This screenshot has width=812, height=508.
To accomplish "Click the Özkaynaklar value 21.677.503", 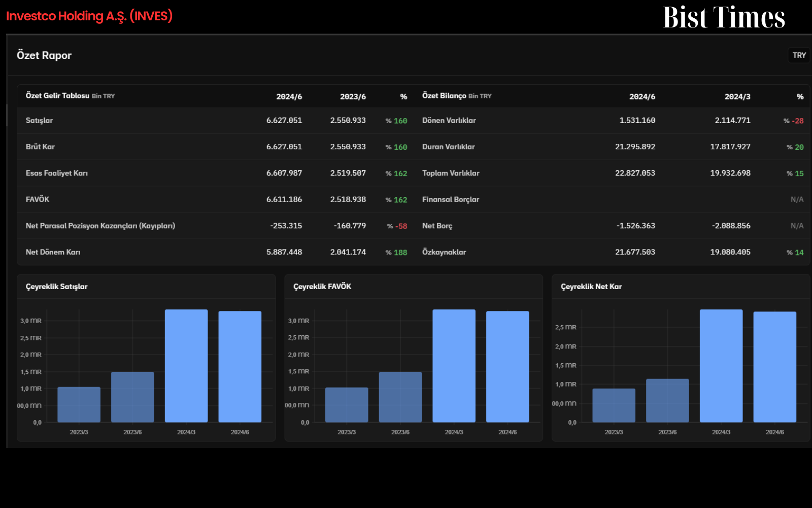I will tap(635, 252).
